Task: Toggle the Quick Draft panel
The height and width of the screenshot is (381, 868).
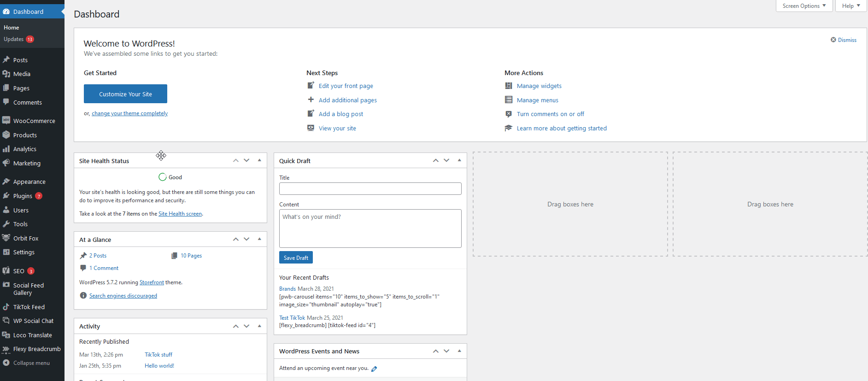Action: coord(459,160)
